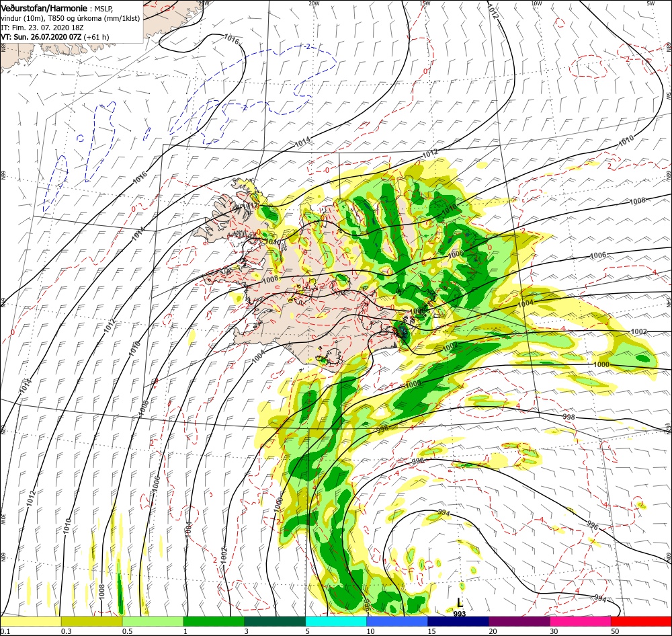Click the '0.1' legend scale value
The width and height of the screenshot is (672, 636).
click(x=5, y=631)
